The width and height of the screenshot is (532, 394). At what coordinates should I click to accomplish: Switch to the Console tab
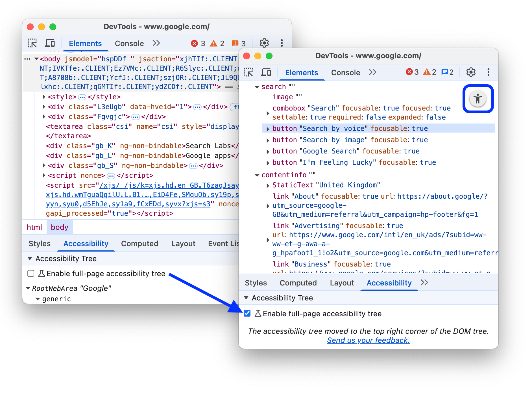pos(345,72)
